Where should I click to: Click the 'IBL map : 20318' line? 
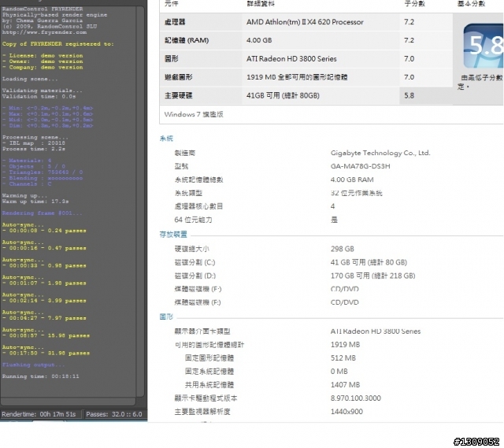pos(34,143)
